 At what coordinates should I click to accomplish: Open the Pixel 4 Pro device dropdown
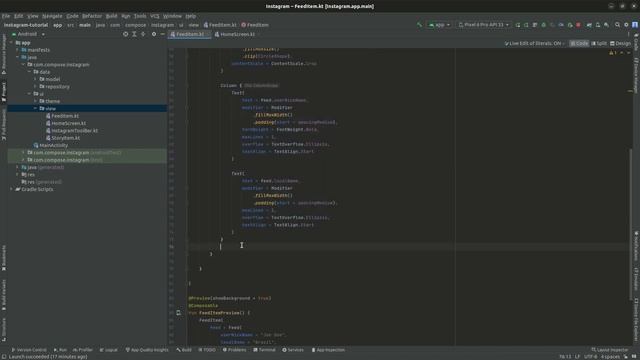tap(484, 25)
